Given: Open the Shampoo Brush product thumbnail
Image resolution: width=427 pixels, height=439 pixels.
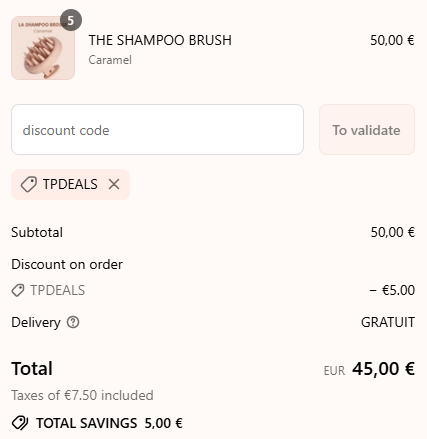Looking at the screenshot, I should click(x=43, y=48).
